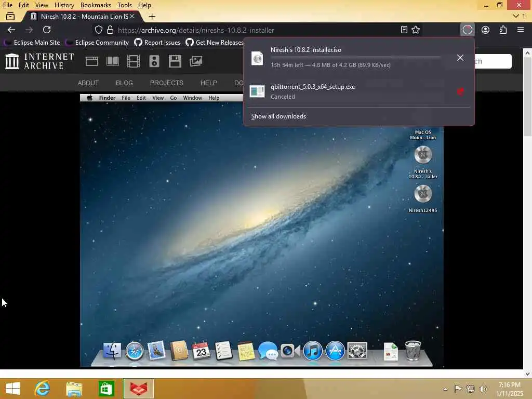Click the Mountain Lion desktop screenshot image
Viewport: 532px width, 399px height.
click(262, 231)
